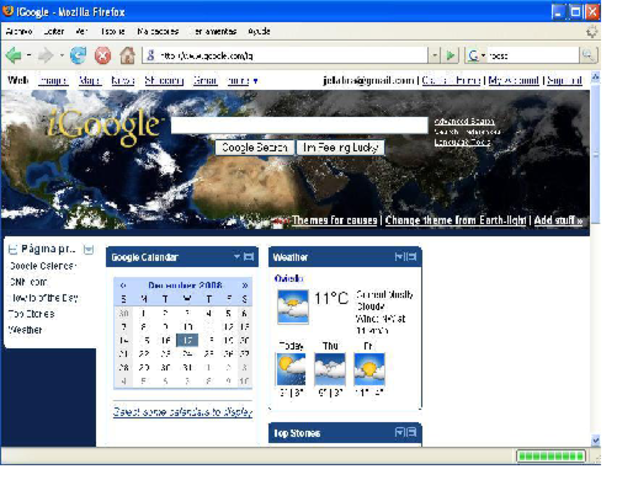Screen dimensions: 617x480
Task: Click the Google search engine icon in search box
Action: click(x=473, y=56)
